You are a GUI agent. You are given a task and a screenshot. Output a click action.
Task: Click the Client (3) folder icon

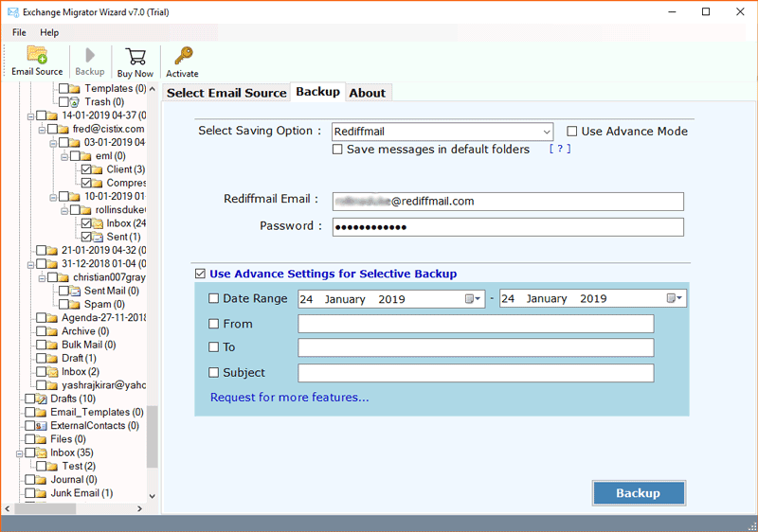[98, 169]
